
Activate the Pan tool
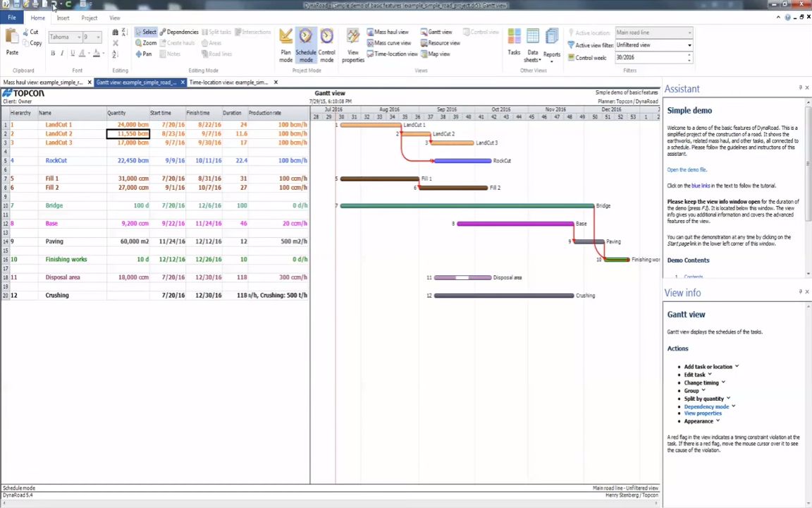pos(144,54)
